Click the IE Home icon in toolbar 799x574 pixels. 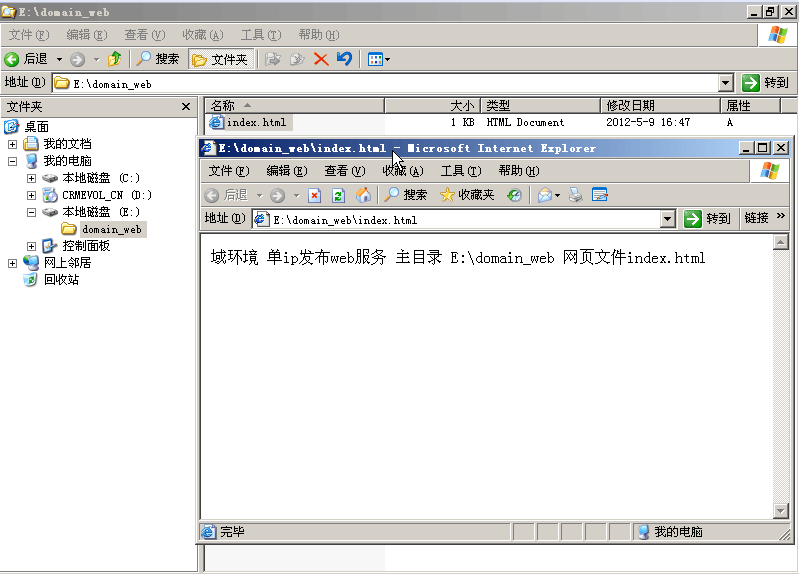point(363,195)
